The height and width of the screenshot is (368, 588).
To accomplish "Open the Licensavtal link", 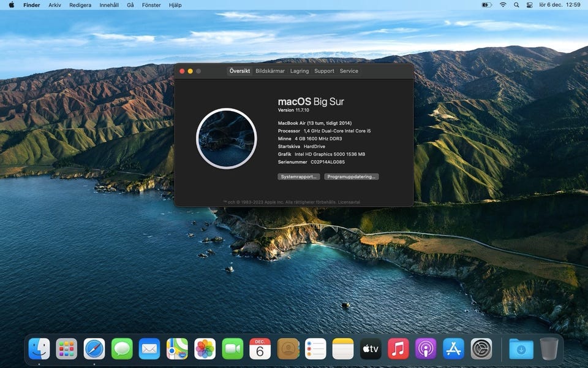I will click(349, 202).
